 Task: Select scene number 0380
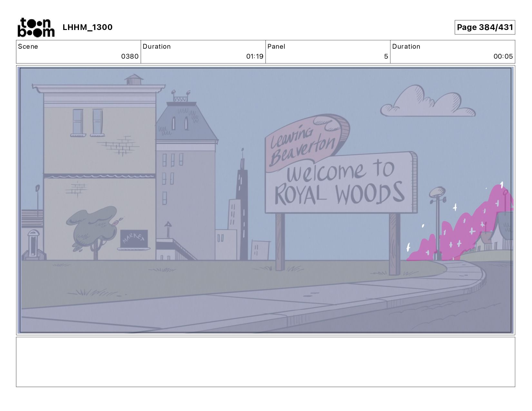(x=130, y=56)
